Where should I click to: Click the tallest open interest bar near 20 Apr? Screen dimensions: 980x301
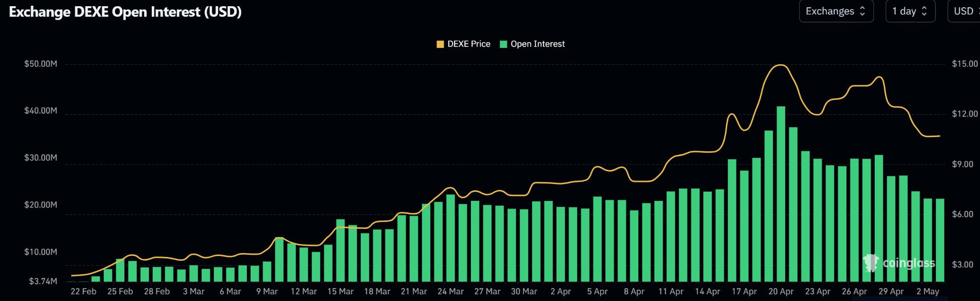(781, 194)
